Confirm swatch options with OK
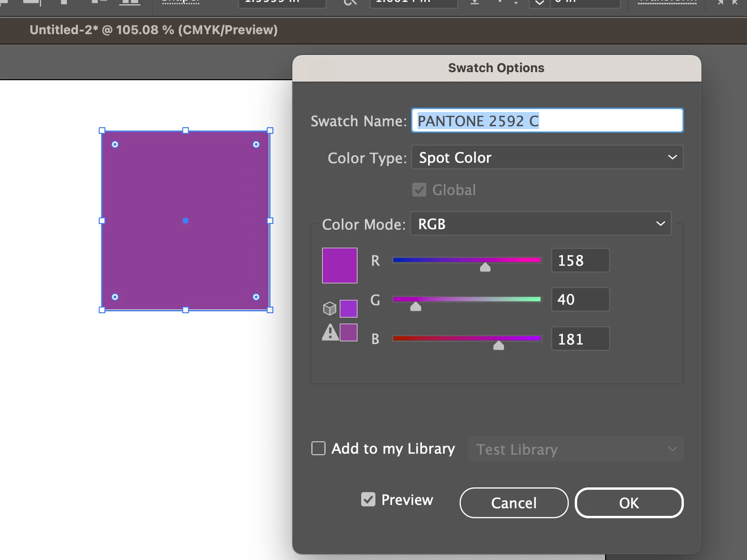Image resolution: width=747 pixels, height=560 pixels. point(629,503)
